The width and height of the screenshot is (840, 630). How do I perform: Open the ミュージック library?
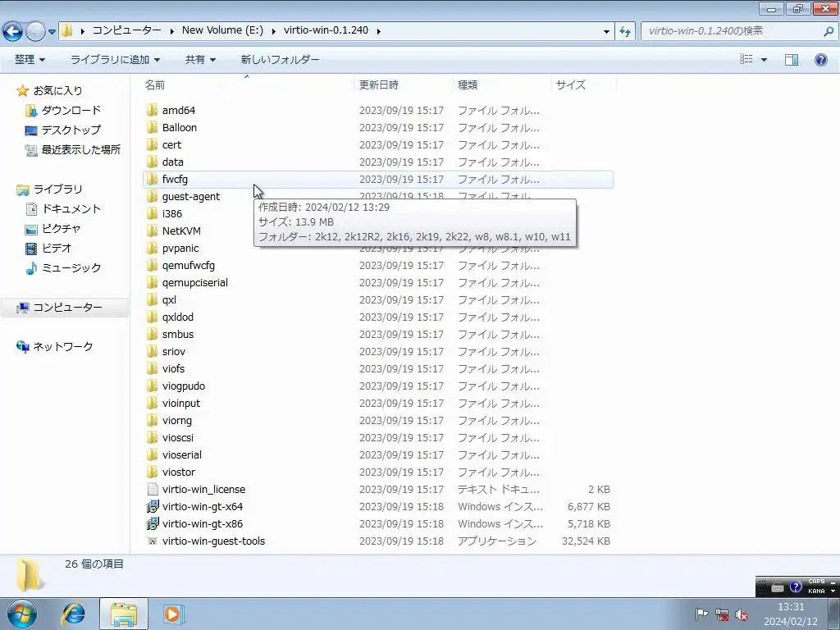(x=71, y=268)
